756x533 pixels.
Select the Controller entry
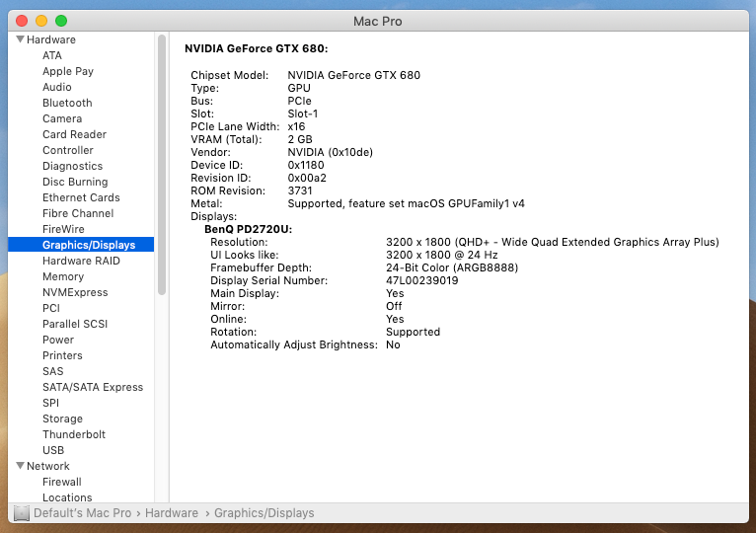68,150
